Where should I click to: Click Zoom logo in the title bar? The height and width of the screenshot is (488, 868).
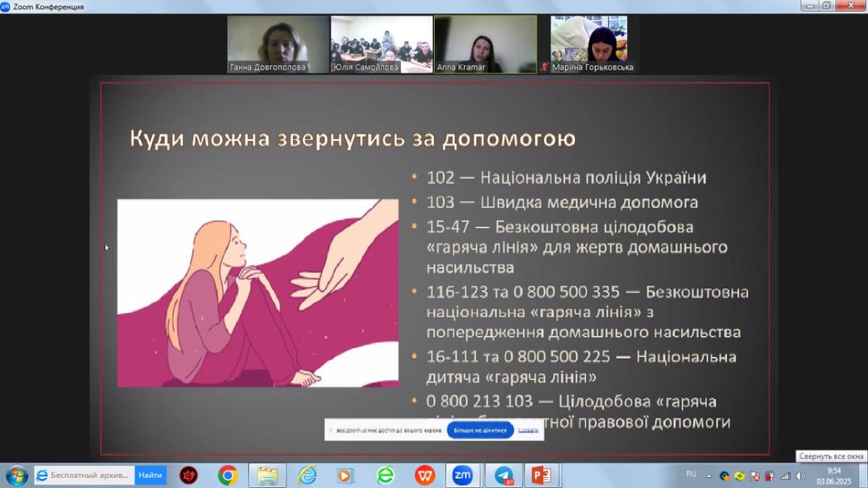click(6, 7)
